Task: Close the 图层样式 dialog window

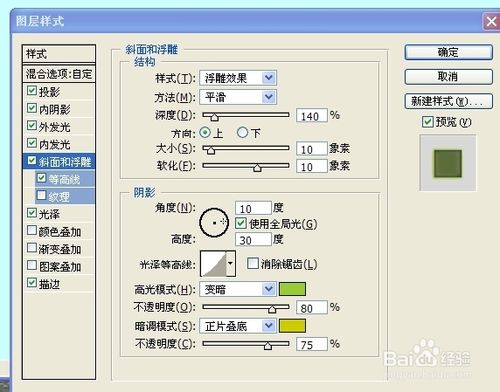Action: tap(491, 22)
